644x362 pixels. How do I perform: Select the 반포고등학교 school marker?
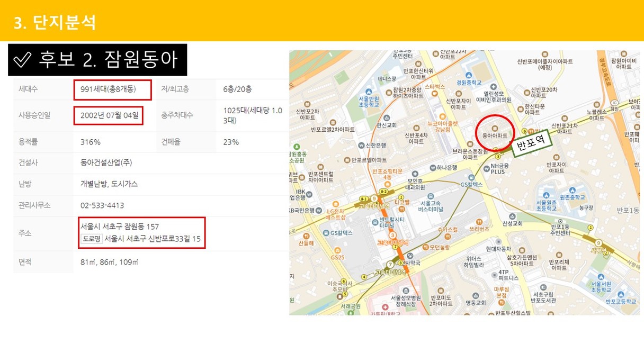click(620, 294)
